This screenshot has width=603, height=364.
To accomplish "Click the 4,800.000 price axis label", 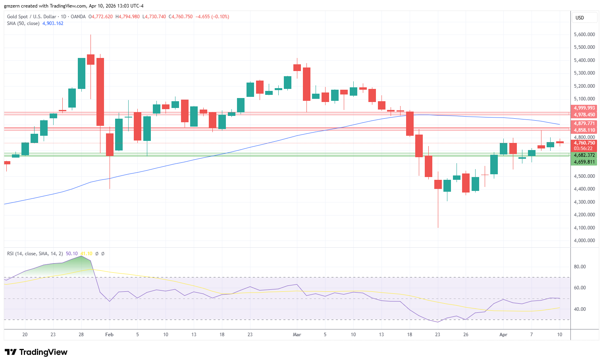I will [584, 137].
